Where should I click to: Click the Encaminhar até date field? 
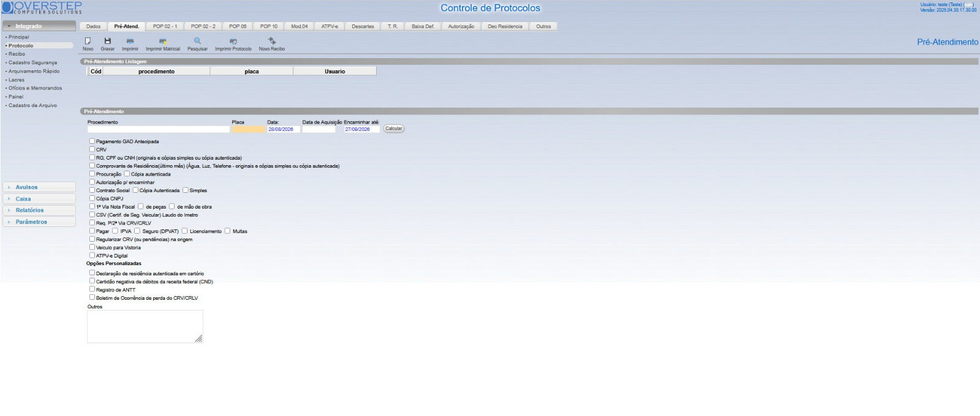click(x=362, y=129)
